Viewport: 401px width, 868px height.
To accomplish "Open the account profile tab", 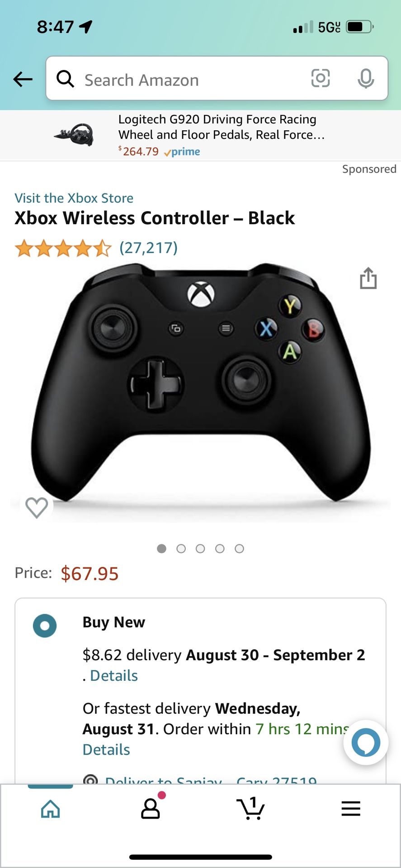I will (151, 808).
